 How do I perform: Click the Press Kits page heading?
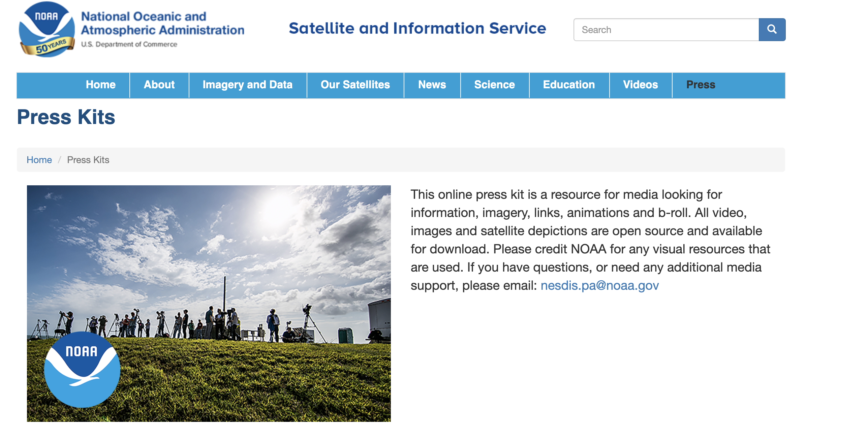tap(66, 117)
